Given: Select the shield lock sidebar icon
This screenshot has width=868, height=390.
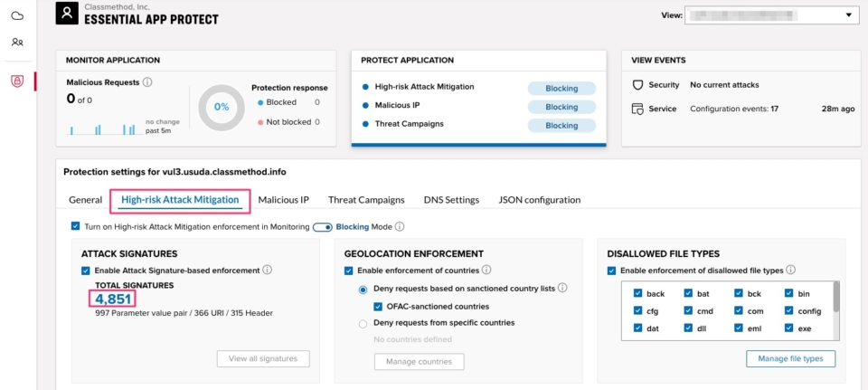Looking at the screenshot, I should pyautogui.click(x=17, y=81).
